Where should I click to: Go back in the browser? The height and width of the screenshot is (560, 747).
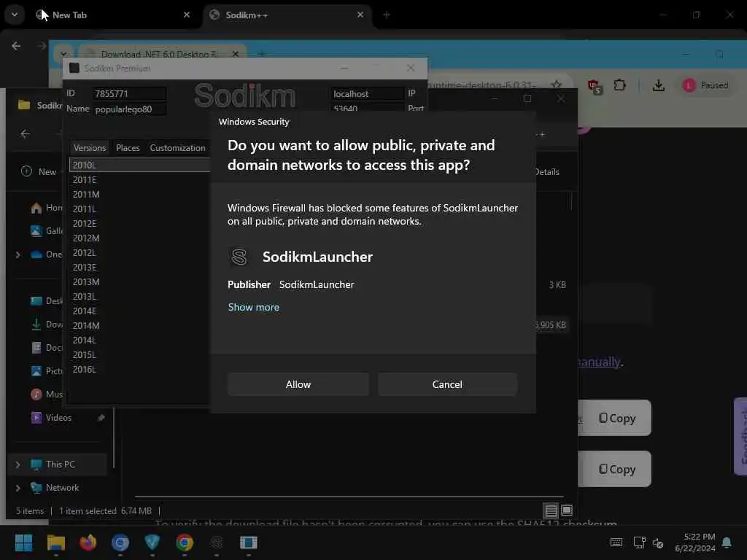click(x=16, y=46)
